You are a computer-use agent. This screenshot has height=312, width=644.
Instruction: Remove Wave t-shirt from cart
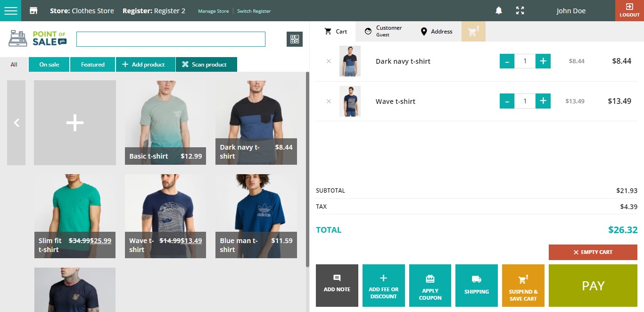pos(329,101)
